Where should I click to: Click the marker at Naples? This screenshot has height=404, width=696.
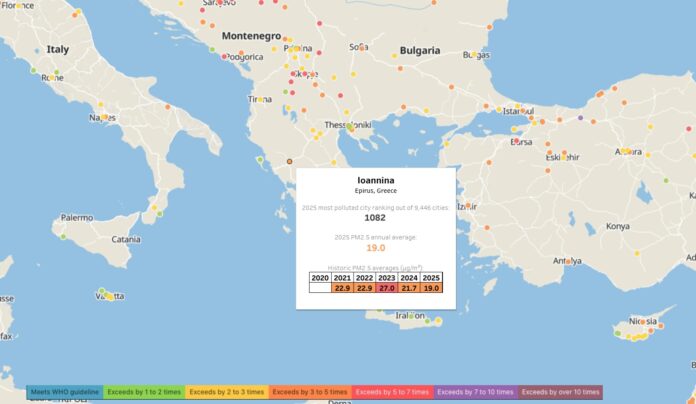click(105, 117)
